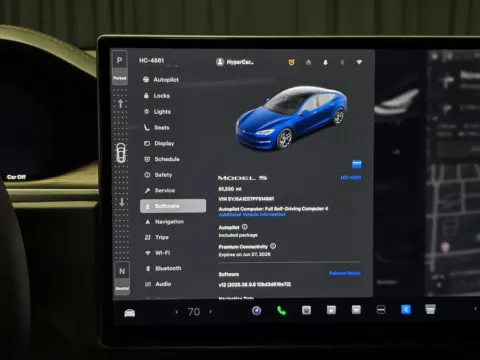Select the highlighted Software menu item
Viewport: 480px width, 360px height.
click(173, 206)
